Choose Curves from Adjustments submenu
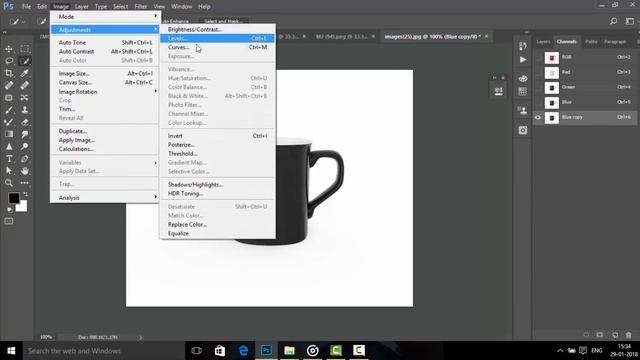Screen dimensions: 640x360 [x=218, y=47]
